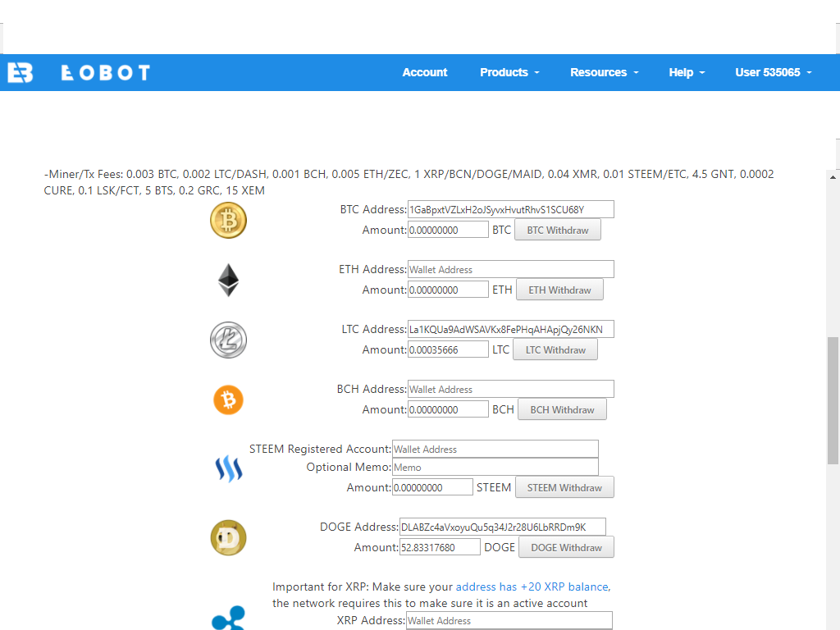Focus the DOGE Amount field
The image size is (840, 630).
pos(440,547)
